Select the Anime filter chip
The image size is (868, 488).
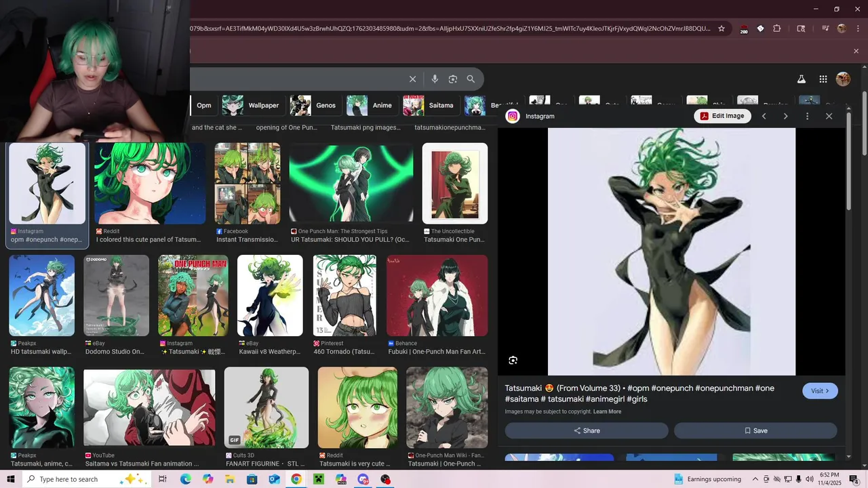(370, 105)
